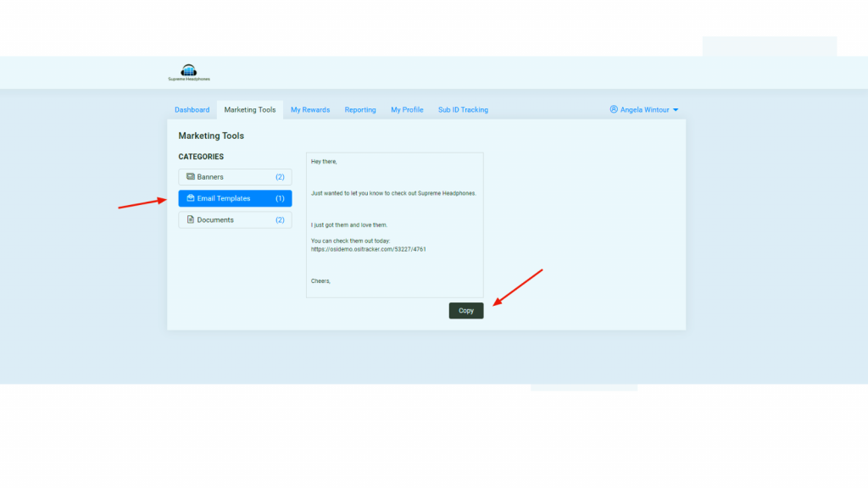This screenshot has height=488, width=868.
Task: Select the Email Templates category
Action: click(x=236, y=198)
